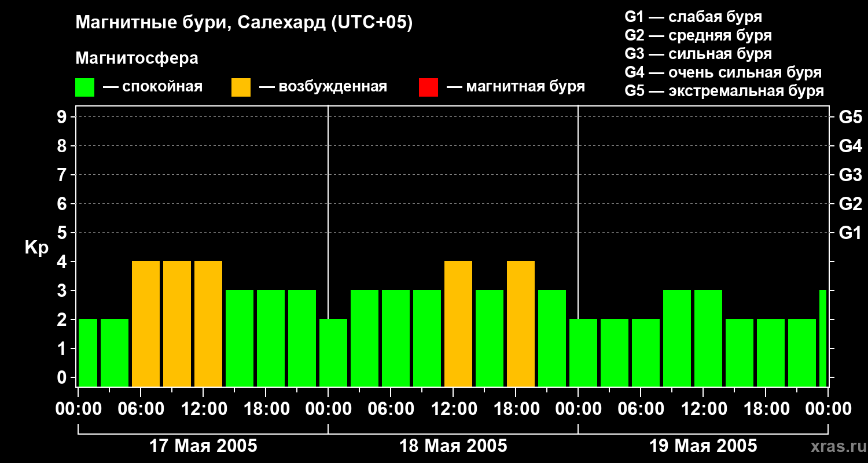Click the 5 value on Kp axis
The image size is (868, 463).
(63, 233)
